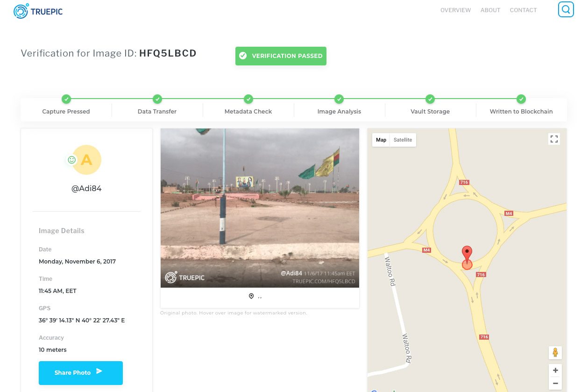
Task: Switch map to Satellite view
Action: [403, 140]
